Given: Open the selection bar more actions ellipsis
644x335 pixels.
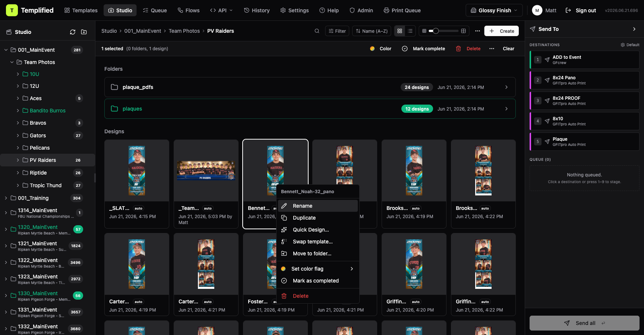Looking at the screenshot, I should click(x=492, y=49).
